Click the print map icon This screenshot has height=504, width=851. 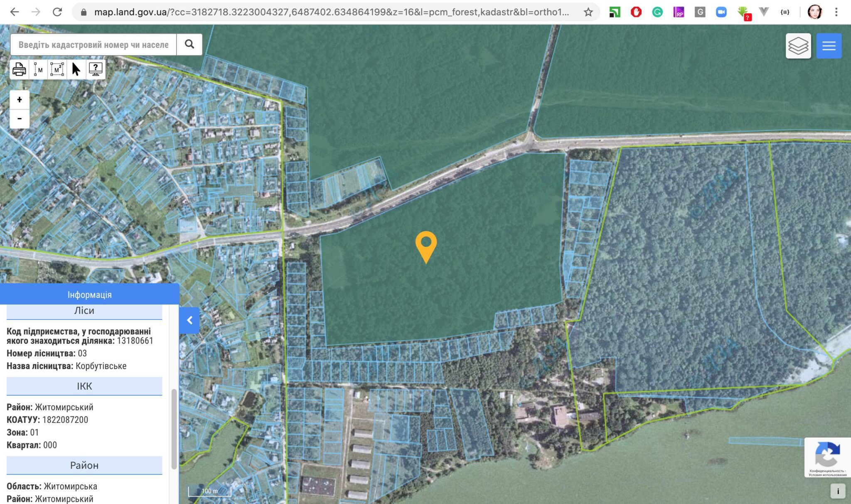click(x=19, y=69)
